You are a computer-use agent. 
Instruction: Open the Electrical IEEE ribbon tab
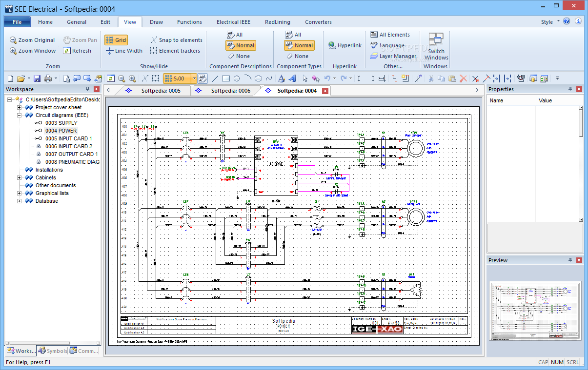(x=233, y=22)
